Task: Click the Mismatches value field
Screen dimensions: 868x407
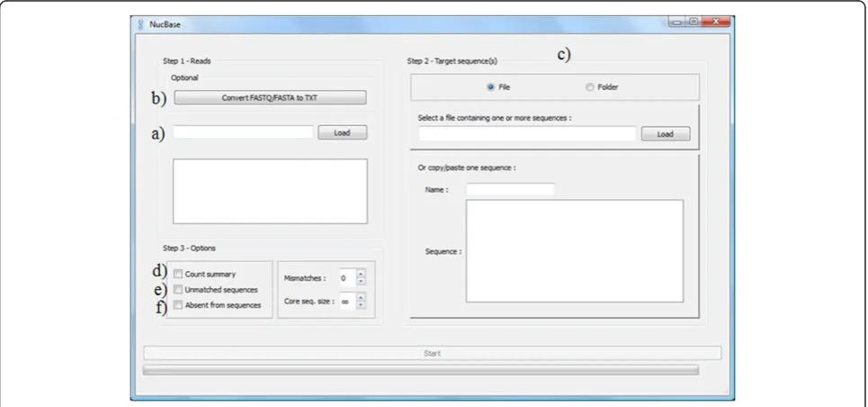Action: point(347,278)
